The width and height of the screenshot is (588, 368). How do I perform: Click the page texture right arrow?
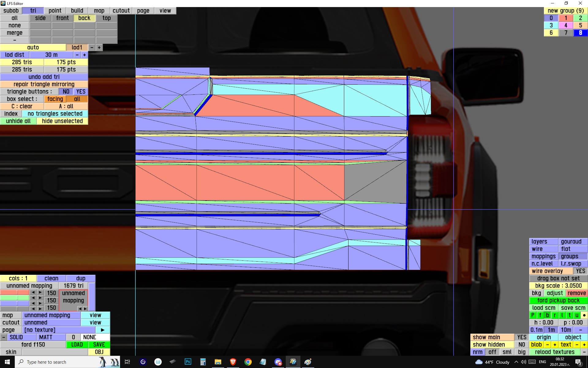point(103,330)
